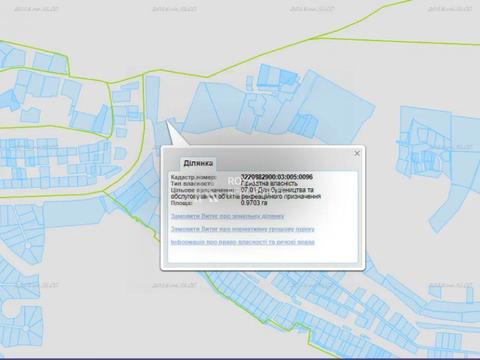
Task: Select the area value 0.9703 га
Action: [x=254, y=203]
